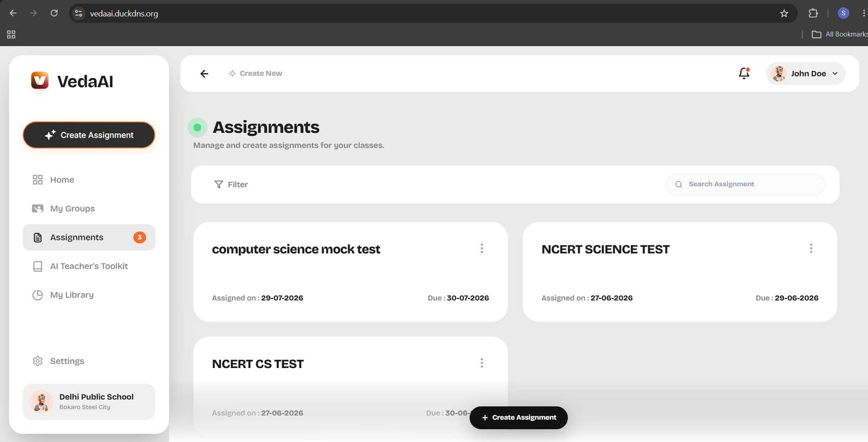Viewport: 868px width, 442px height.
Task: Click the orange 3 badge on Assignments
Action: (140, 237)
